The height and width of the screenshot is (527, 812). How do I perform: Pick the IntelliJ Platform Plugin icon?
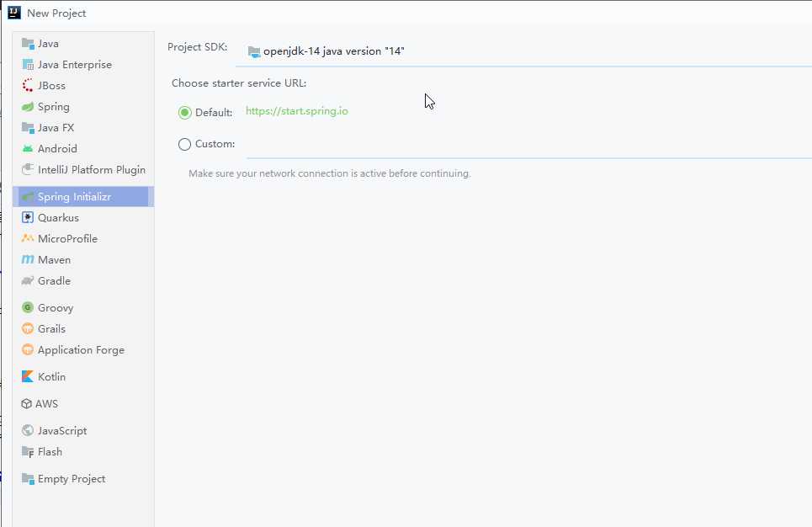coord(28,169)
